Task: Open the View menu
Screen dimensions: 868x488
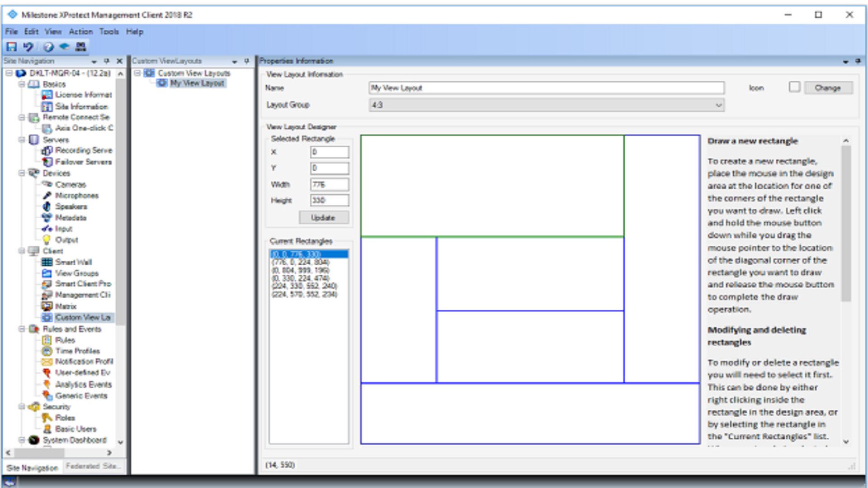Action: coord(53,32)
